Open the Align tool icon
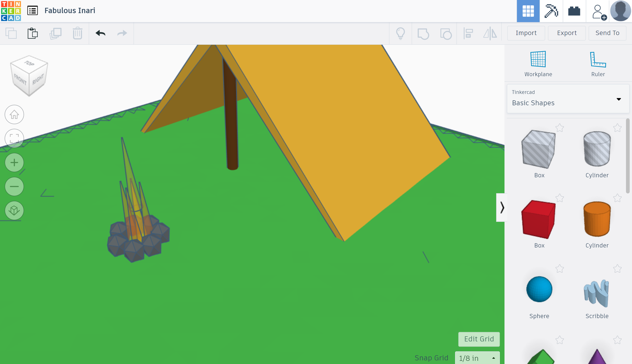The width and height of the screenshot is (632, 364). 468,33
